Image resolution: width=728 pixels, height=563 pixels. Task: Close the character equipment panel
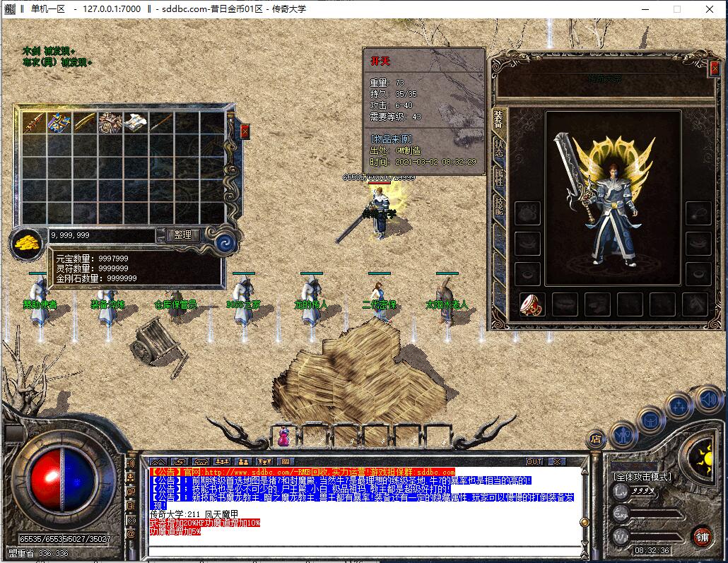(x=715, y=69)
